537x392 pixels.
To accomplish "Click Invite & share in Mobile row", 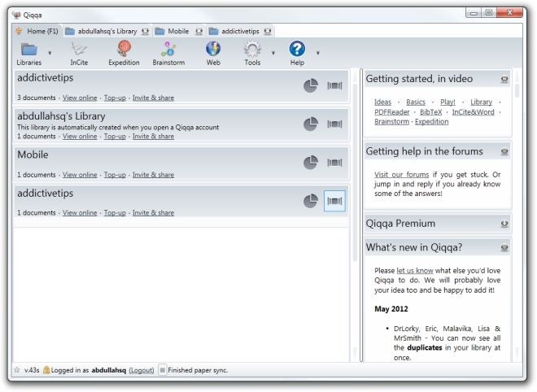I will (153, 175).
